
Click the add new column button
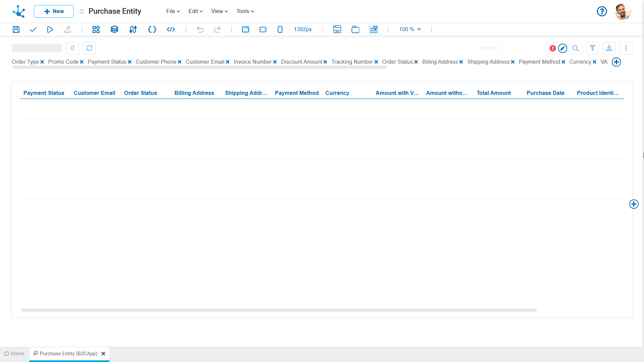point(616,62)
